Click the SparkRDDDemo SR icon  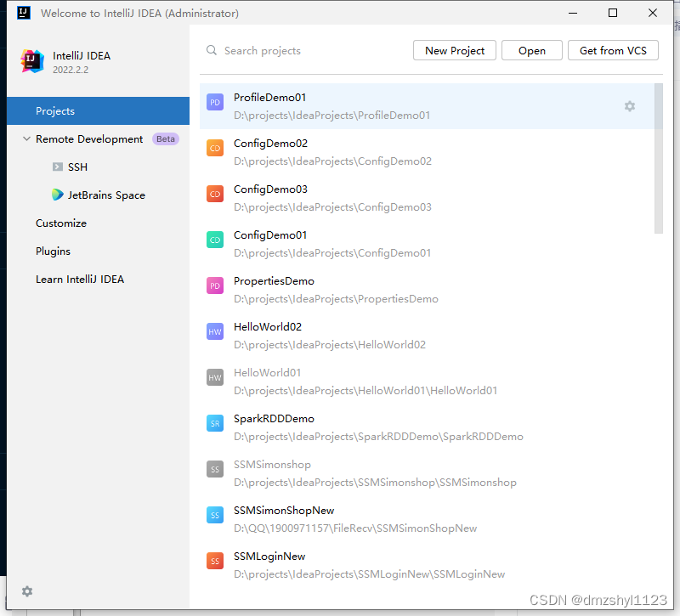point(215,423)
